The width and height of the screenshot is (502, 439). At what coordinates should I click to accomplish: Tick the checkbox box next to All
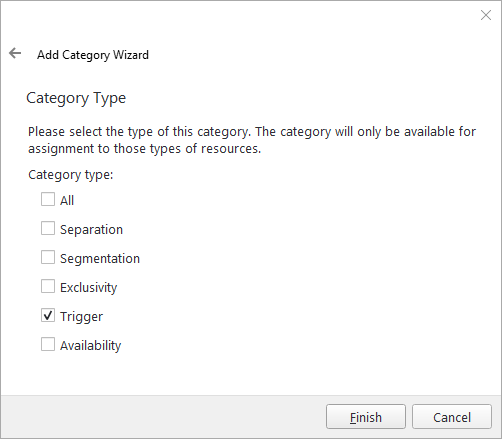[48, 199]
